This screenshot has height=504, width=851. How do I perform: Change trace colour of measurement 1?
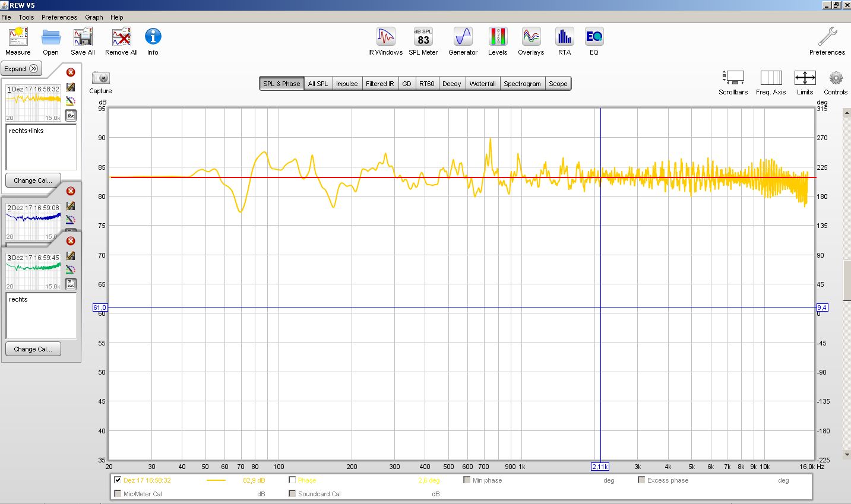[71, 101]
